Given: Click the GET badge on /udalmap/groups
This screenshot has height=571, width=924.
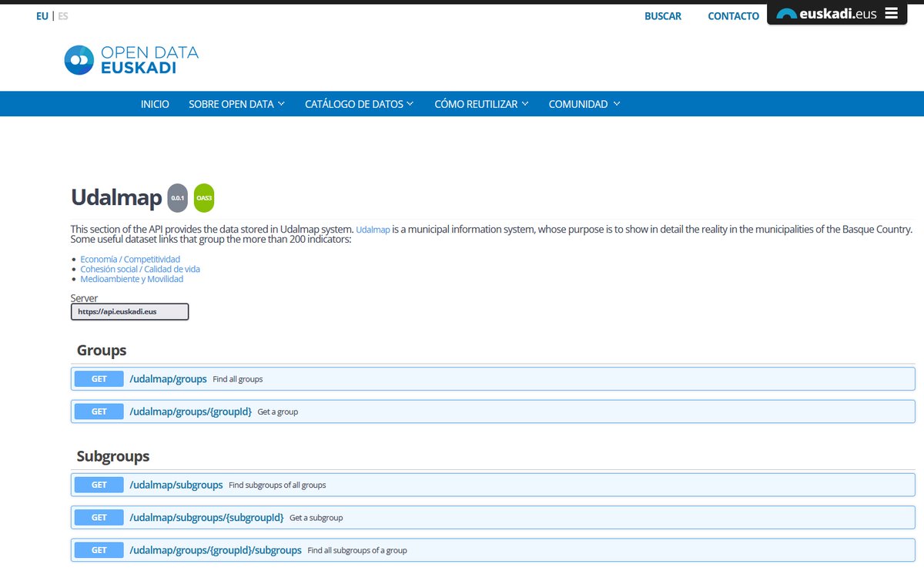Looking at the screenshot, I should pos(98,378).
